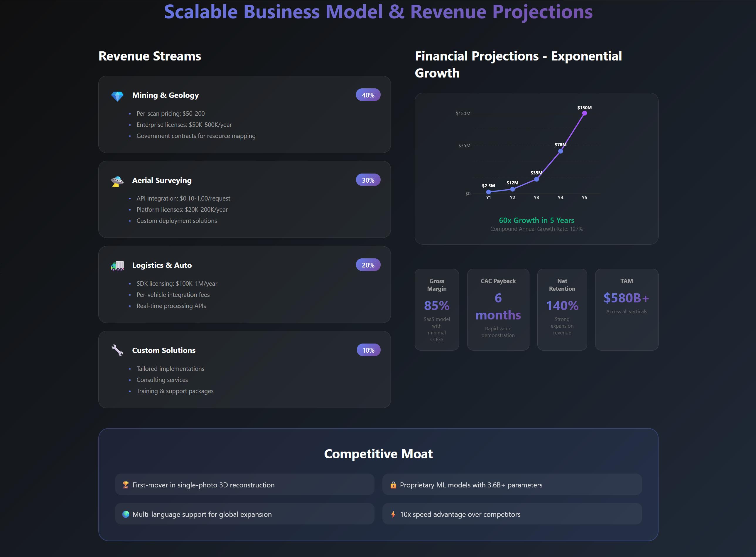Click the wrench icon beside Custom Solutions
756x557 pixels.
pyautogui.click(x=117, y=350)
